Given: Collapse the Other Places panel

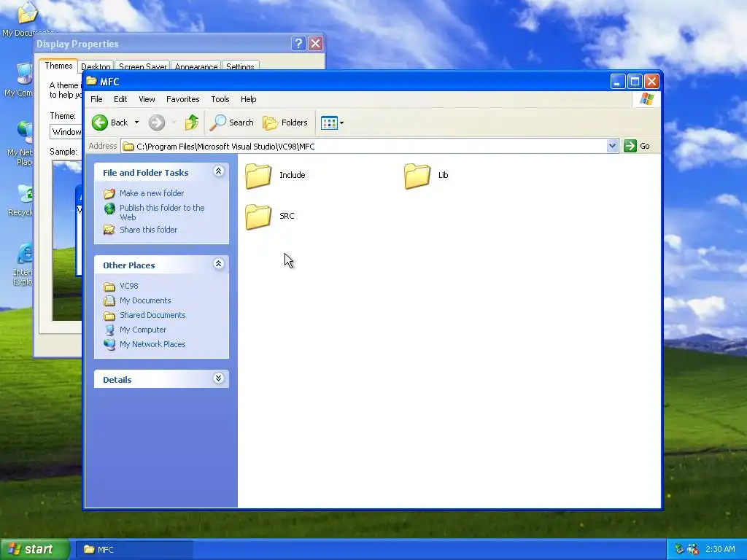Looking at the screenshot, I should (x=219, y=264).
